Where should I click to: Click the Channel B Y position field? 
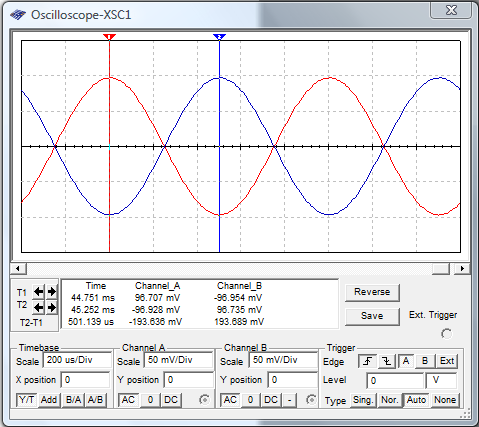point(293,380)
